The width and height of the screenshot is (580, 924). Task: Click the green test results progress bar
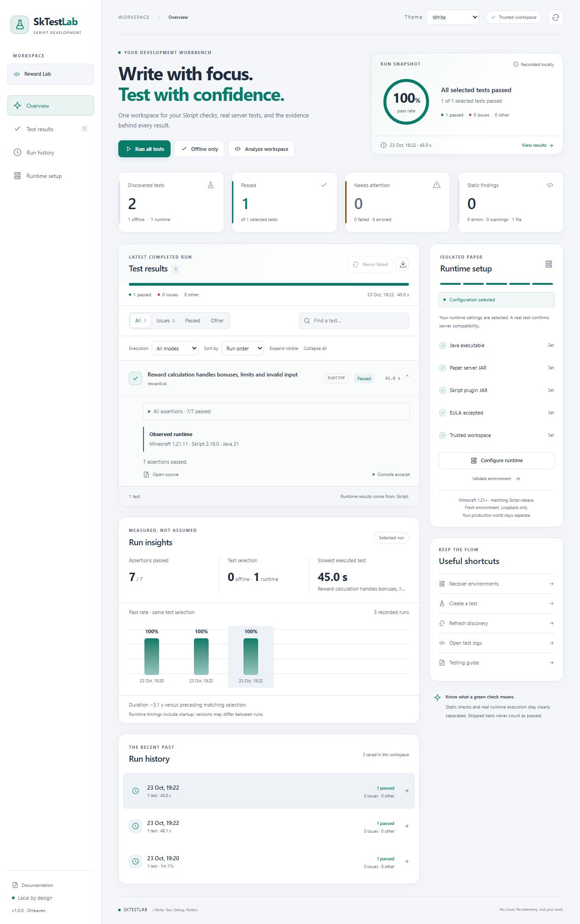coord(269,284)
